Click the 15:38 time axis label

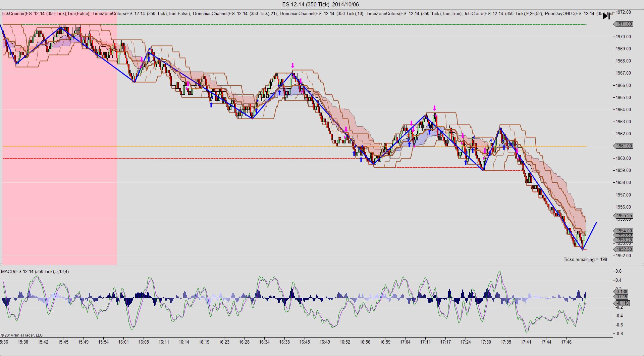23,342
